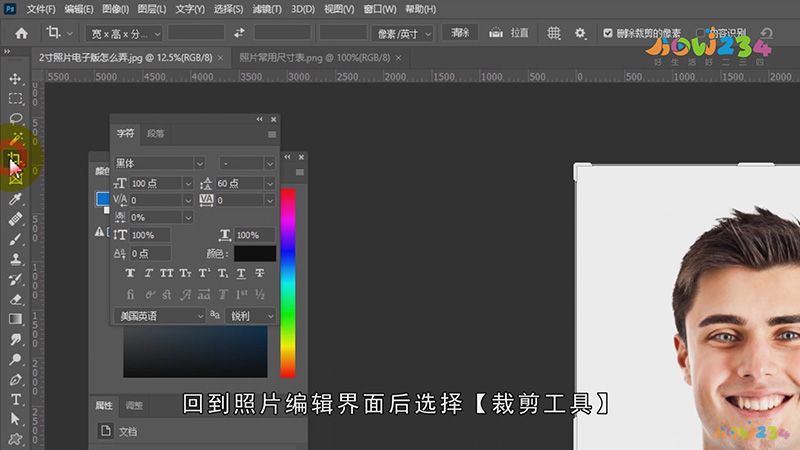Toggle Small Caps text style
Image resolution: width=800 pixels, height=450 pixels.
(x=185, y=273)
